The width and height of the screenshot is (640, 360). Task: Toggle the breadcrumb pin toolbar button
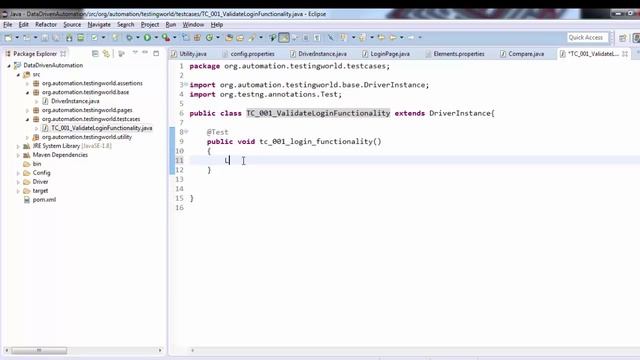(272, 38)
